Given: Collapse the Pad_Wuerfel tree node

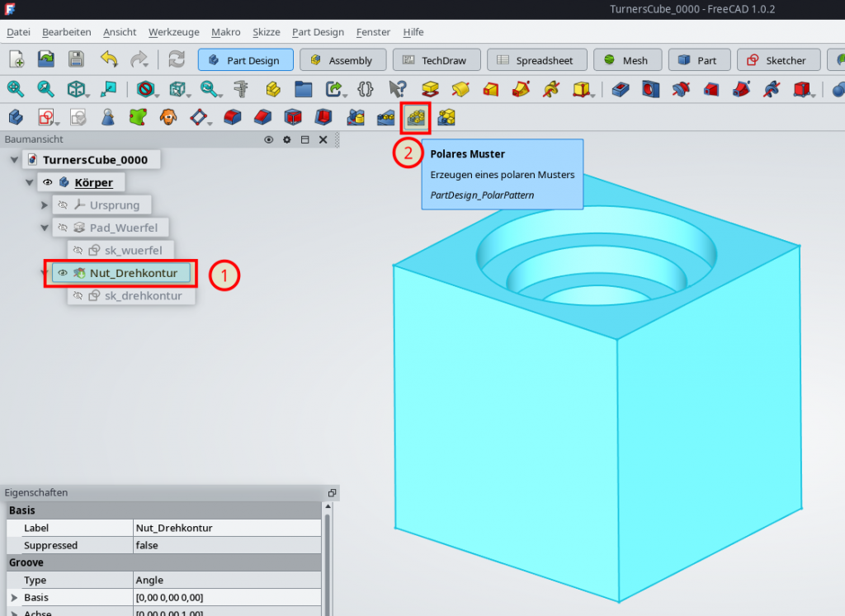Looking at the screenshot, I should tap(45, 227).
